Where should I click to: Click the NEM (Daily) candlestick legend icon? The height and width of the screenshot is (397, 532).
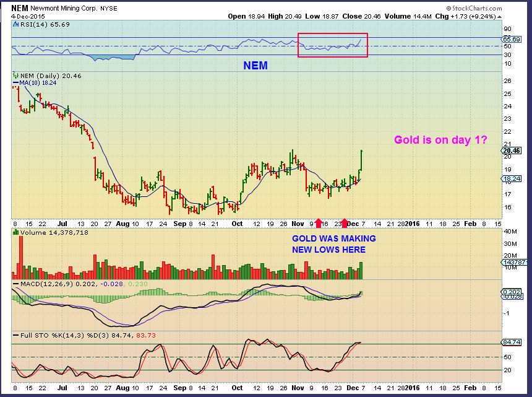pyautogui.click(x=15, y=76)
